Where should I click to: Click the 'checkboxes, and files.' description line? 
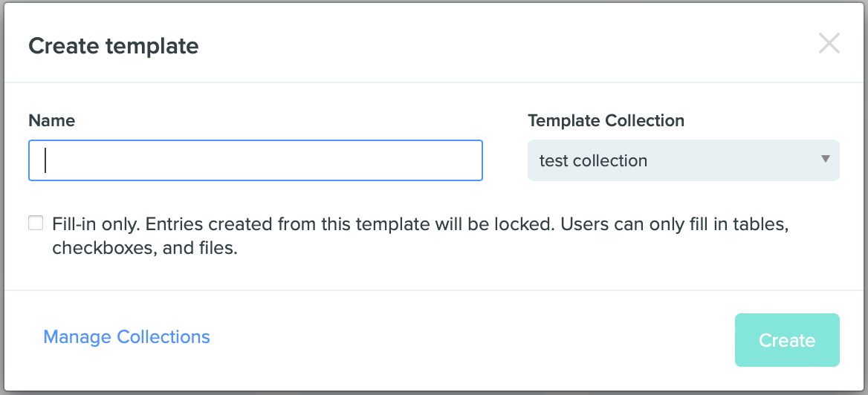click(x=145, y=249)
